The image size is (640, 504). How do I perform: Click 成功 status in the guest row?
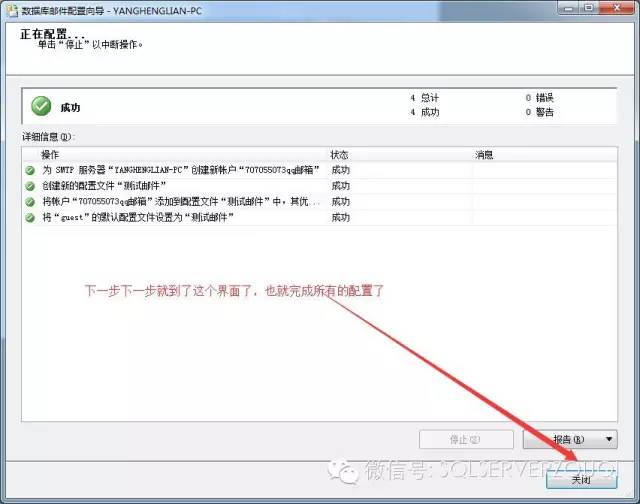click(341, 218)
